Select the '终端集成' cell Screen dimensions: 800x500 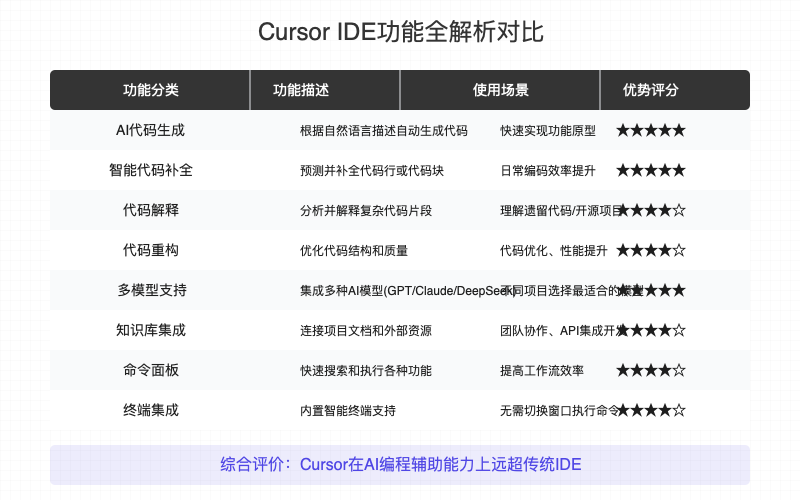[151, 410]
